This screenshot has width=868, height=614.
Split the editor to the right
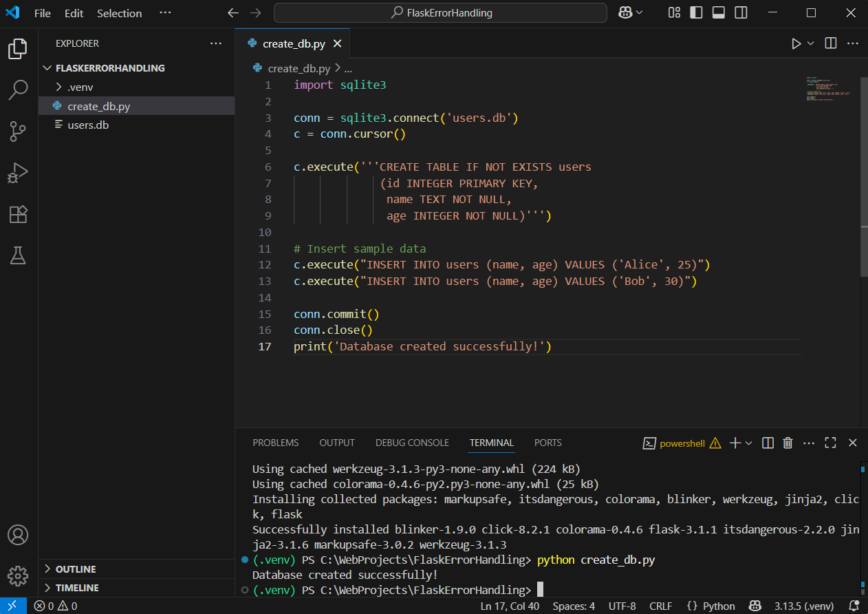(x=831, y=43)
